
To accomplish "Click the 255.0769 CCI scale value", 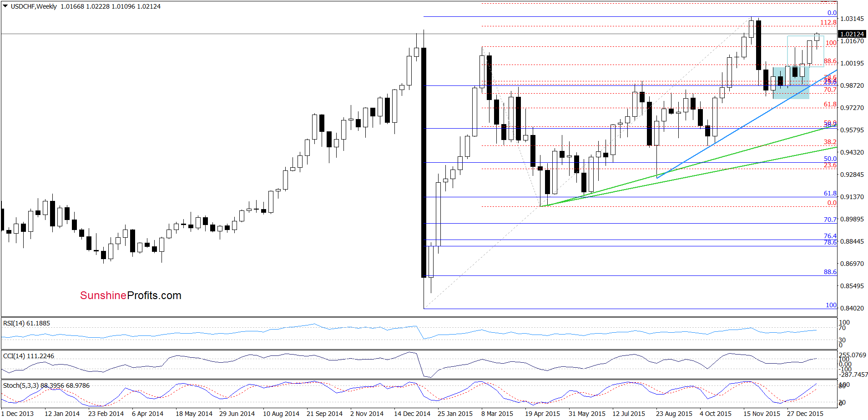I will pyautogui.click(x=853, y=355).
